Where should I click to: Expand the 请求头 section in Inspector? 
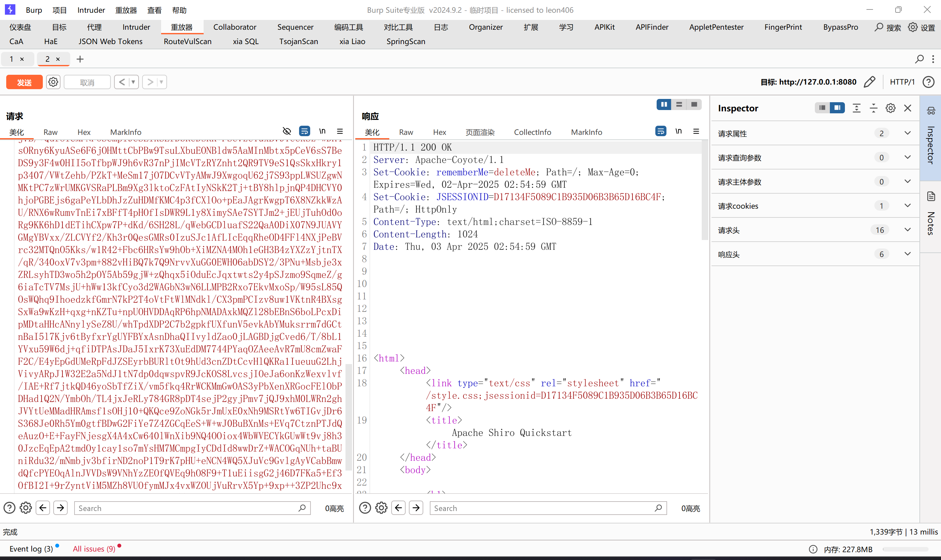[x=907, y=230]
